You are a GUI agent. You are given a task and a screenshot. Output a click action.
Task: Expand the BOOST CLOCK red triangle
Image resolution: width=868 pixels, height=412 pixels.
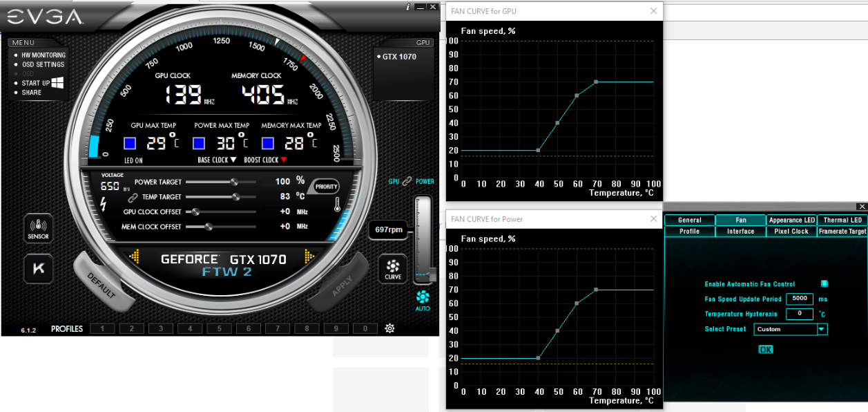click(x=283, y=160)
